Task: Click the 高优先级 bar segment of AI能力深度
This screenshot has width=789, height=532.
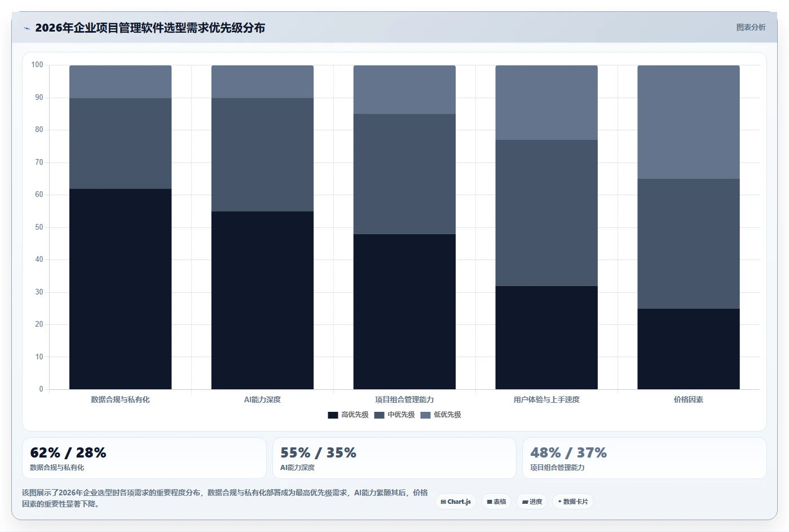Action: (x=262, y=300)
